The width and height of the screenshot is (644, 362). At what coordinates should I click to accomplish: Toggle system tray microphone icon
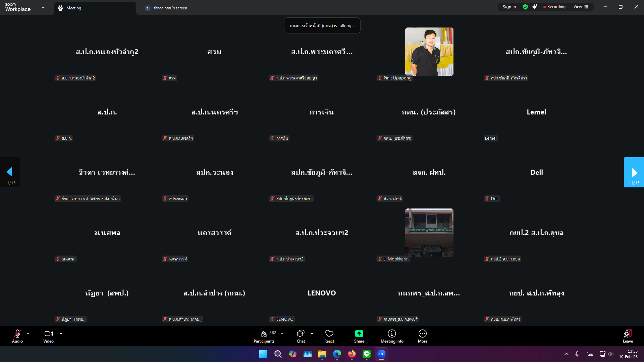click(x=577, y=354)
